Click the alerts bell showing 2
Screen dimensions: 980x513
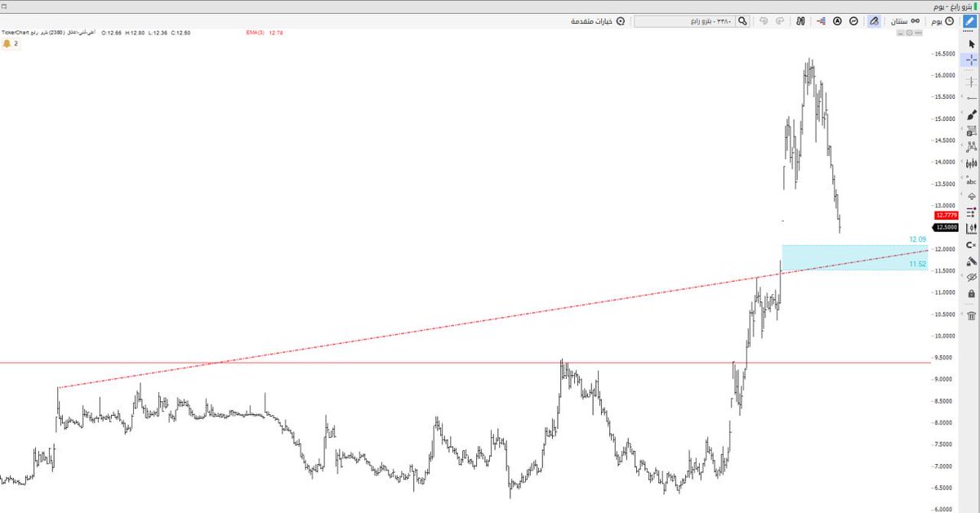click(x=11, y=43)
